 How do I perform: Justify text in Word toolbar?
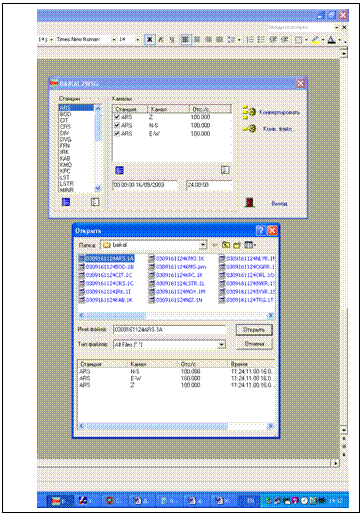pyautogui.click(x=219, y=40)
